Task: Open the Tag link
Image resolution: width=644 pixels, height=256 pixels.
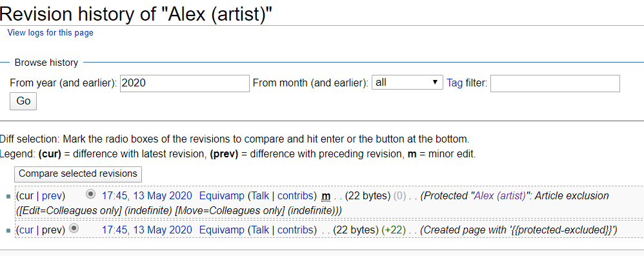Action: click(x=455, y=83)
